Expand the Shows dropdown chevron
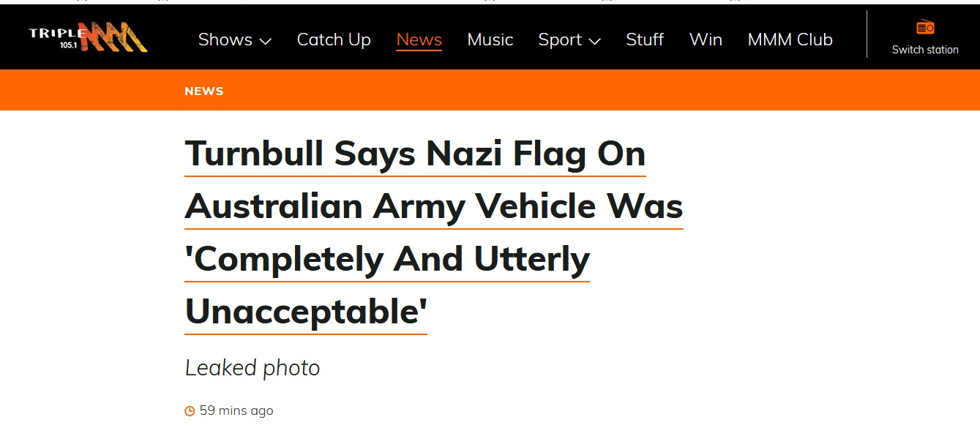 pos(265,41)
